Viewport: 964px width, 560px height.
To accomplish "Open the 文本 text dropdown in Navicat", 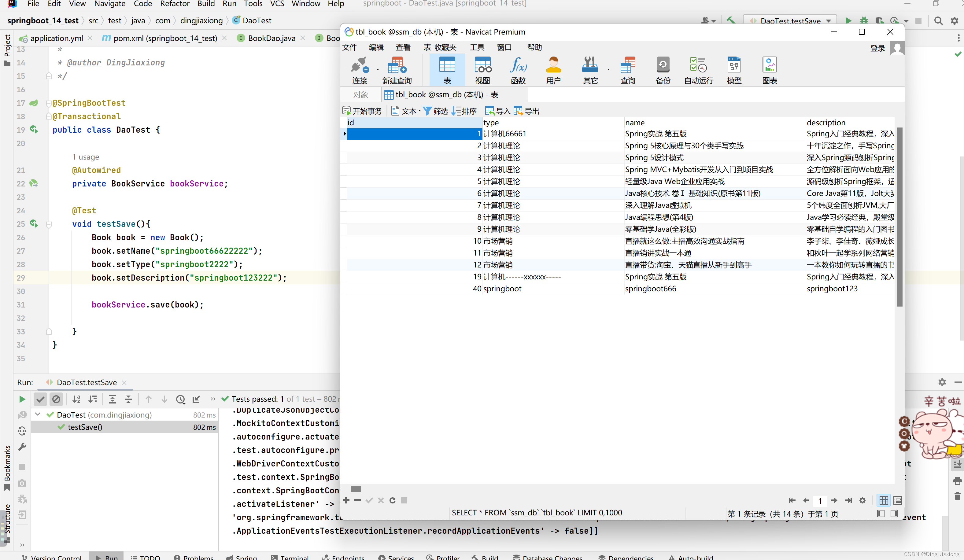I will point(405,111).
